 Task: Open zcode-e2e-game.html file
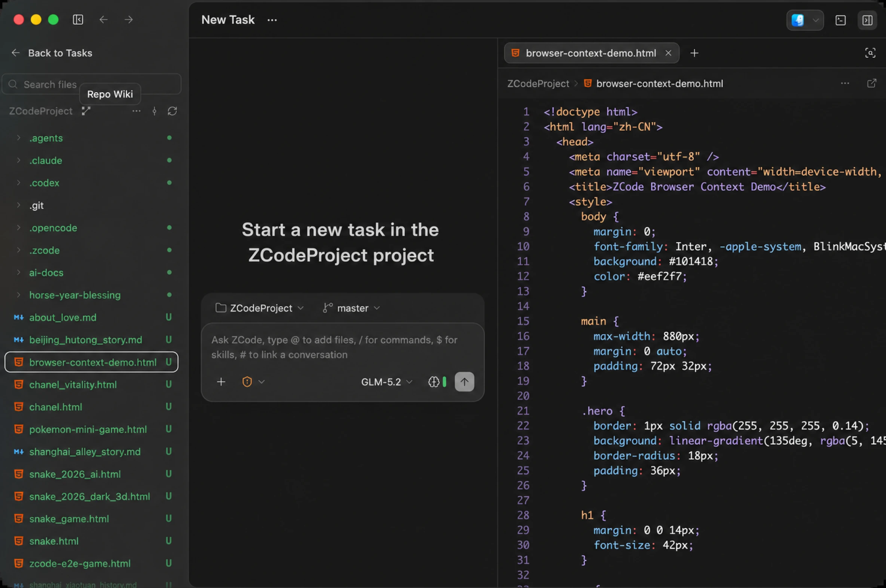[91, 564]
